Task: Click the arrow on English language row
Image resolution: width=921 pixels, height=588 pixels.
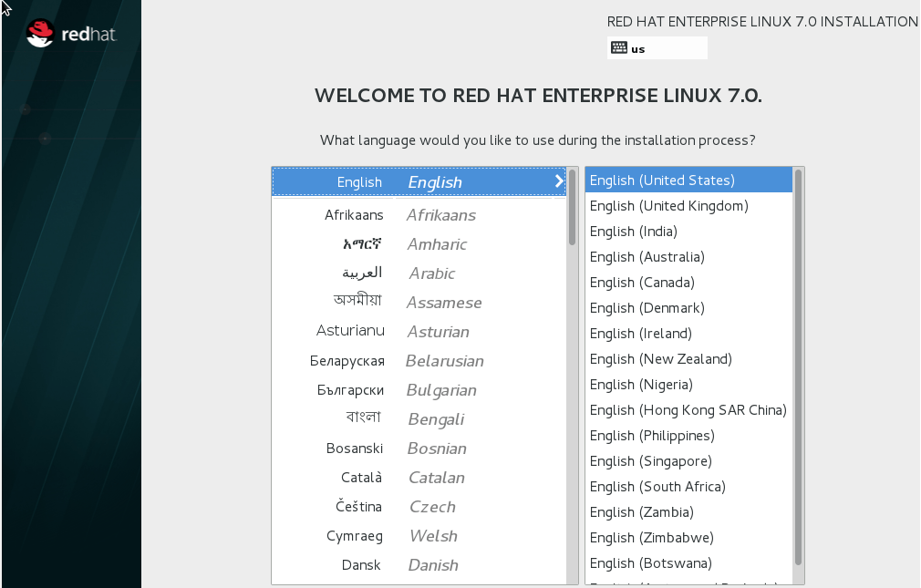Action: [x=559, y=181]
